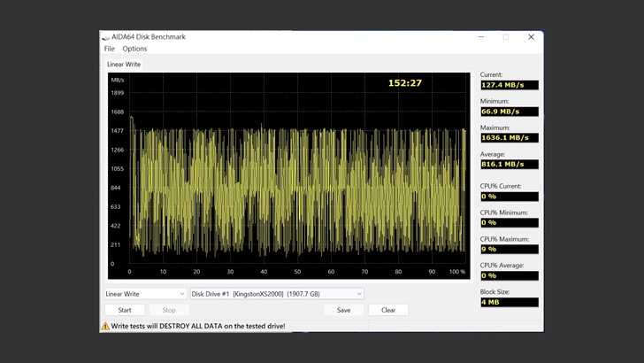Minimize the AIDA64 Disk Benchmark window
Image resolution: width=644 pixels, height=363 pixels.
pyautogui.click(x=481, y=37)
